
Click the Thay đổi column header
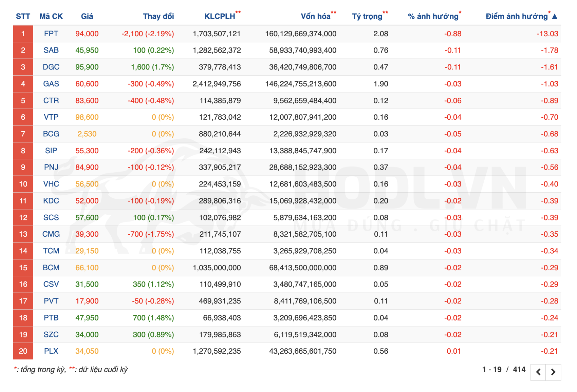click(x=158, y=16)
